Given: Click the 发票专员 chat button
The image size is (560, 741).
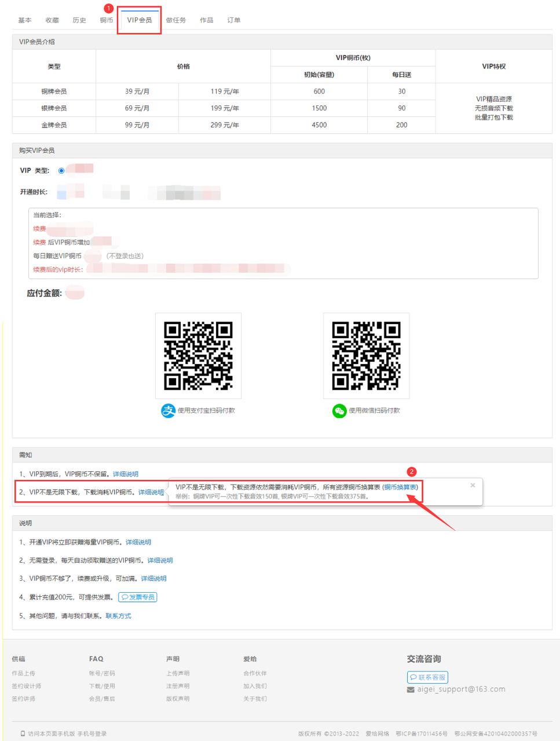Looking at the screenshot, I should [x=138, y=597].
